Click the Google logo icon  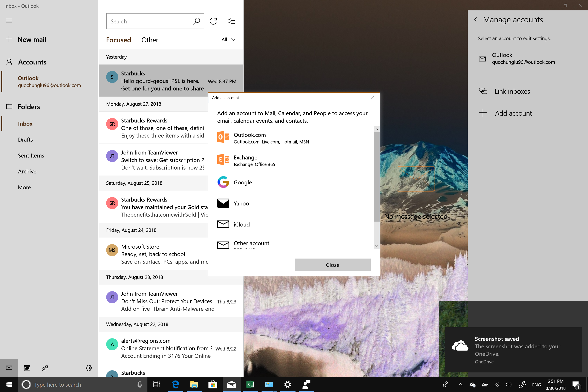[x=223, y=182]
